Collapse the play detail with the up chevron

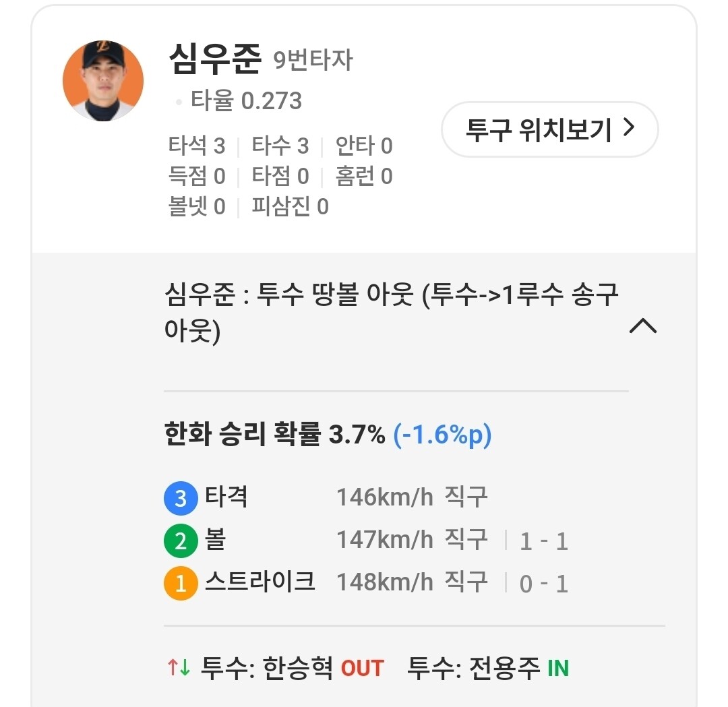(x=642, y=327)
